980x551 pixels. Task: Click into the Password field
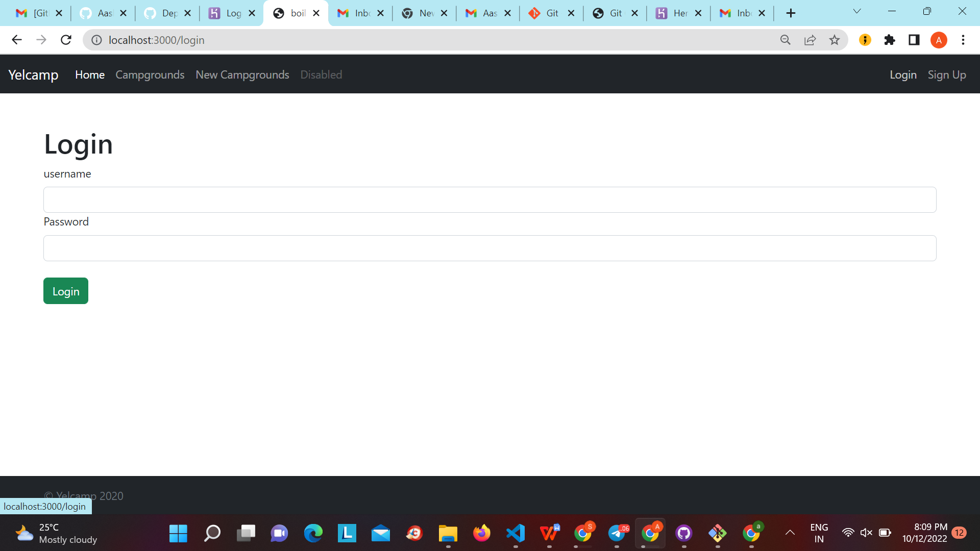[489, 248]
